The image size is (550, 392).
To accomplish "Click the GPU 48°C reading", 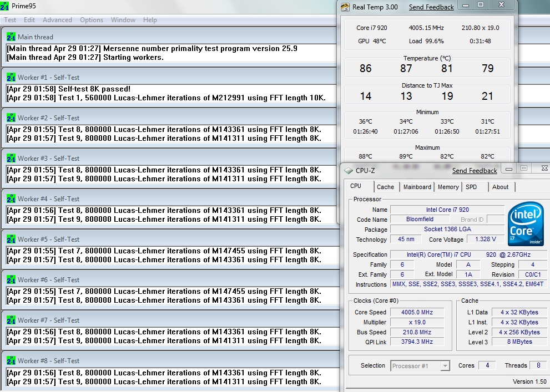I will click(x=371, y=41).
